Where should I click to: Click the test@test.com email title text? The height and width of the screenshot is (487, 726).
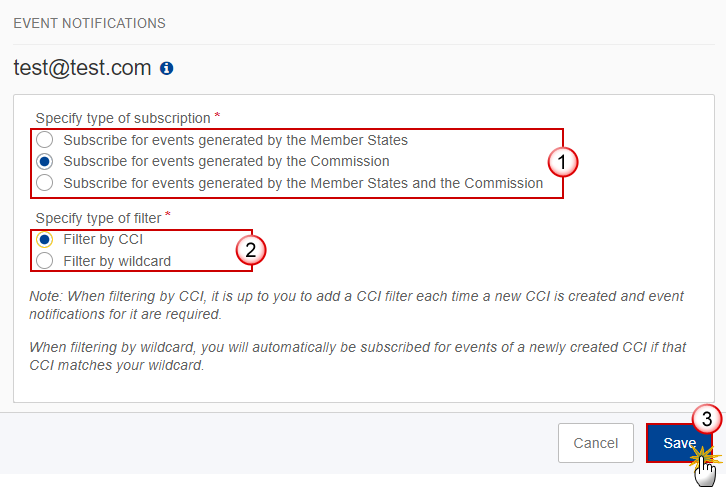click(x=82, y=68)
